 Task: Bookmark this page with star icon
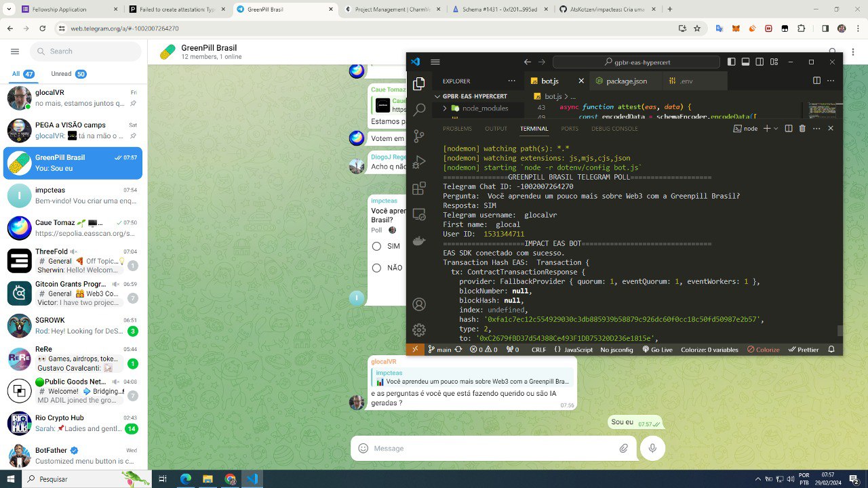697,28
